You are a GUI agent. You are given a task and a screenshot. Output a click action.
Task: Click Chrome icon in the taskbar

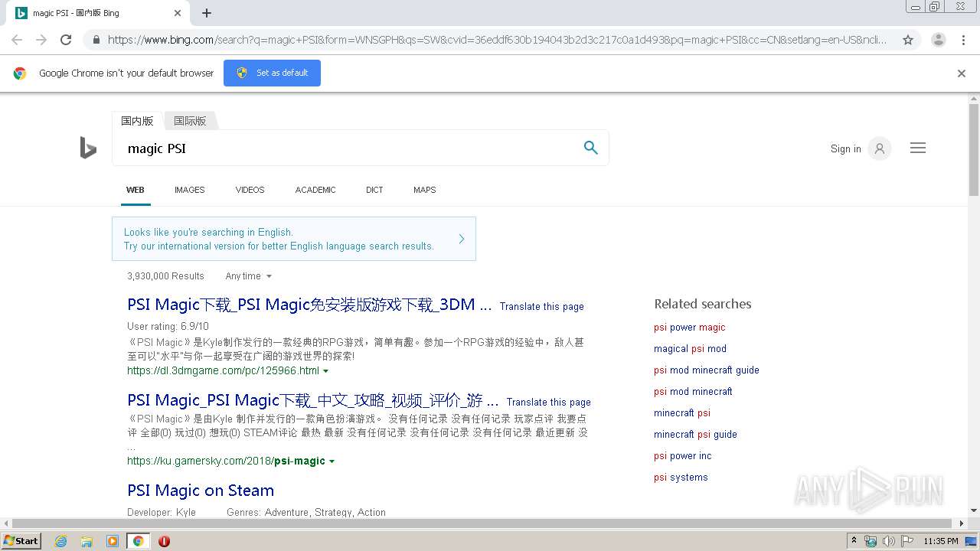tap(138, 541)
